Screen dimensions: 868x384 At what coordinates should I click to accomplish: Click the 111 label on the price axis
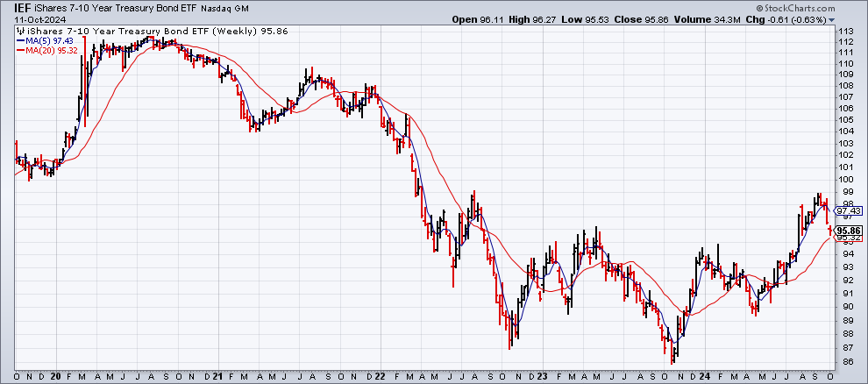click(x=844, y=52)
